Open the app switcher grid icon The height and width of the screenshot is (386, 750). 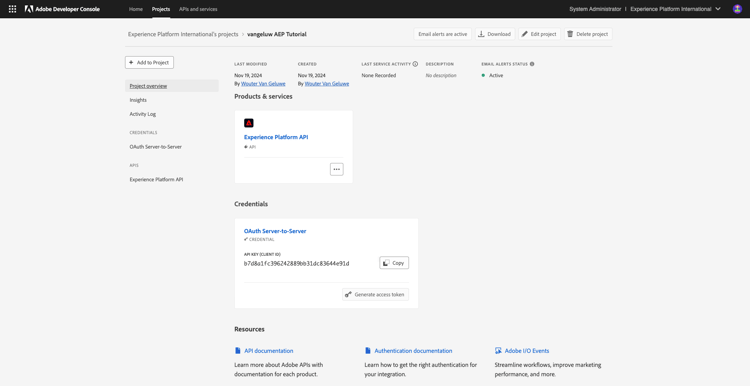[x=12, y=9]
